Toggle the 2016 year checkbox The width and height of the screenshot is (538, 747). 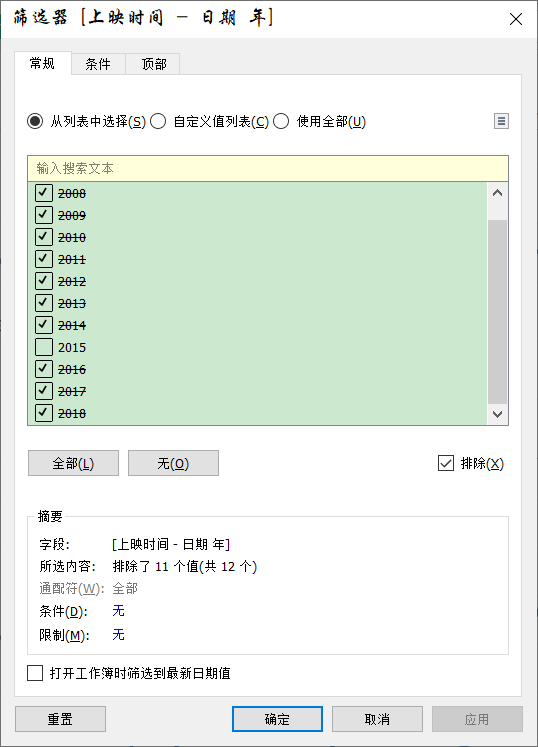pos(44,369)
